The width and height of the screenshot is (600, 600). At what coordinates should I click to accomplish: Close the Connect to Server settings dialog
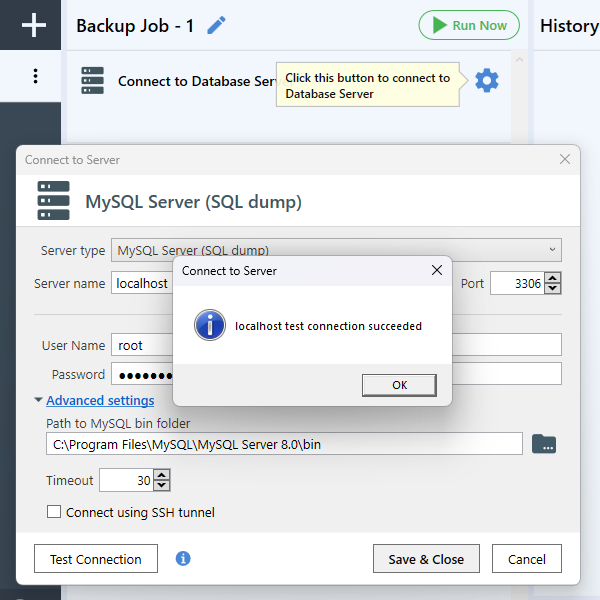[564, 159]
